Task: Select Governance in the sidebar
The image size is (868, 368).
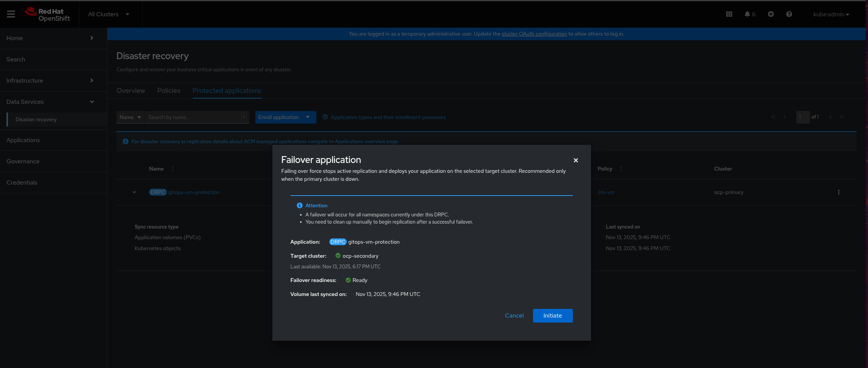Action: (x=23, y=161)
